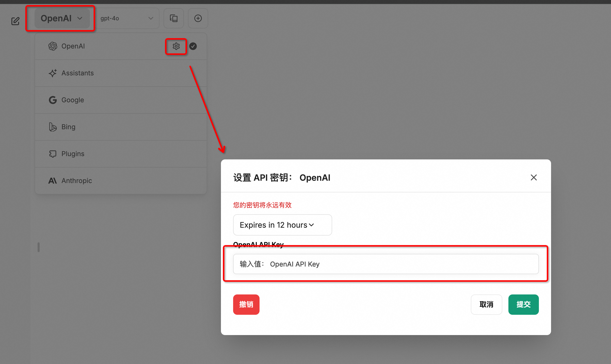Click the presets copy icon
611x364 pixels.
click(x=174, y=18)
